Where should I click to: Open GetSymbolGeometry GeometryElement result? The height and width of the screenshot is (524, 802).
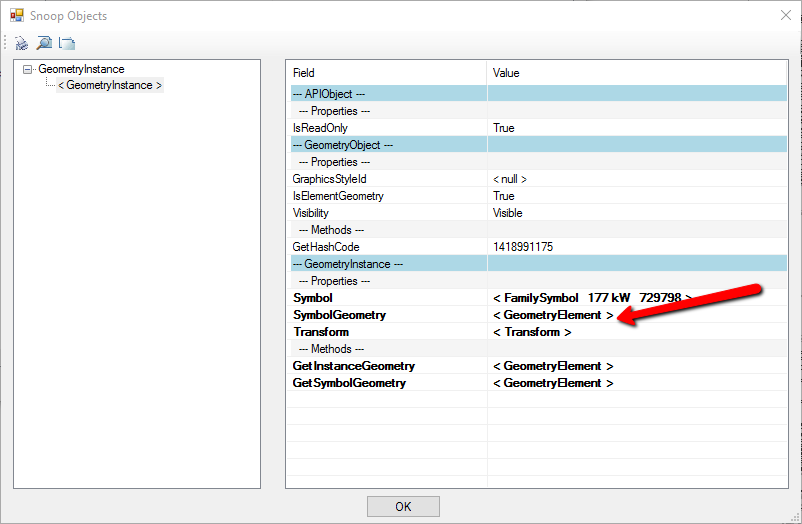coord(553,383)
